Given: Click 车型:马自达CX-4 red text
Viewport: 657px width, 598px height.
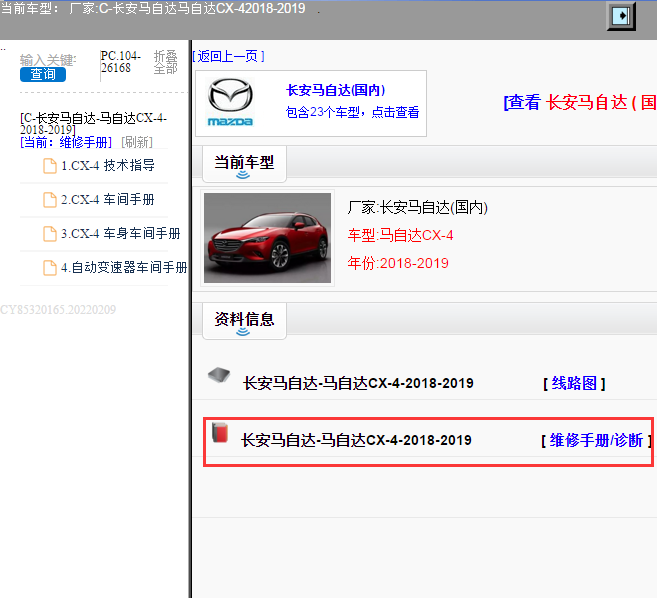Looking at the screenshot, I should [x=400, y=235].
